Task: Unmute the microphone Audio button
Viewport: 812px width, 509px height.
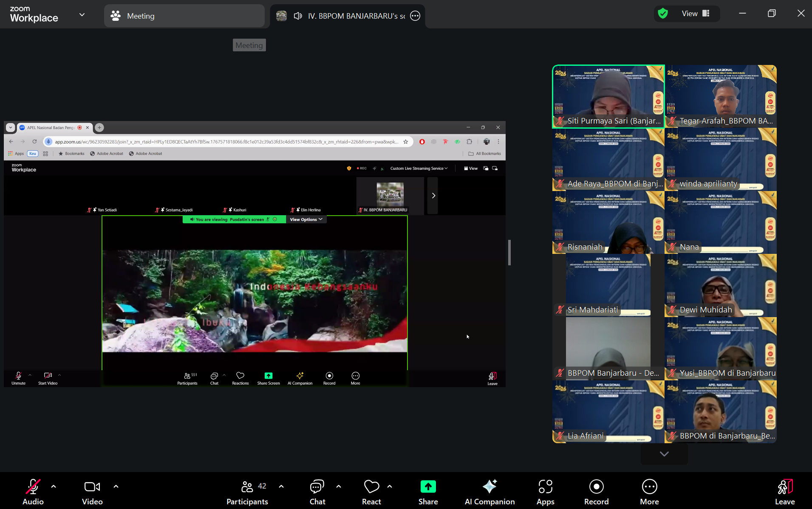Action: 33,492
